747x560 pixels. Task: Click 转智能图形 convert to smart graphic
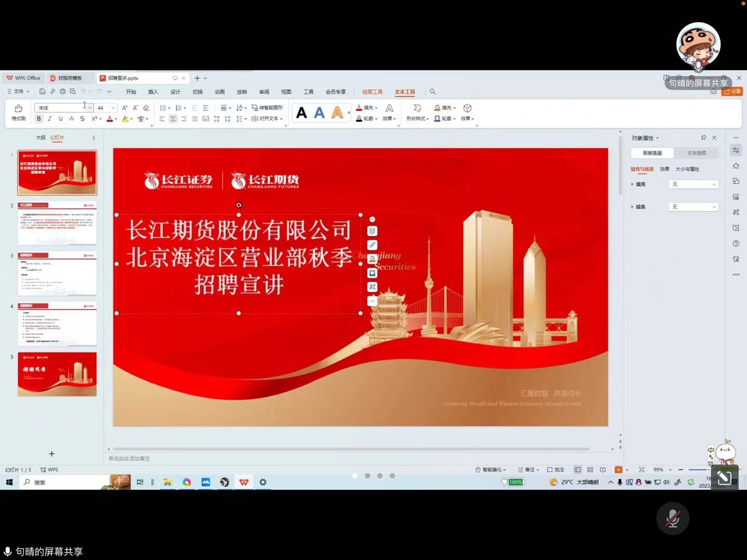pos(268,108)
